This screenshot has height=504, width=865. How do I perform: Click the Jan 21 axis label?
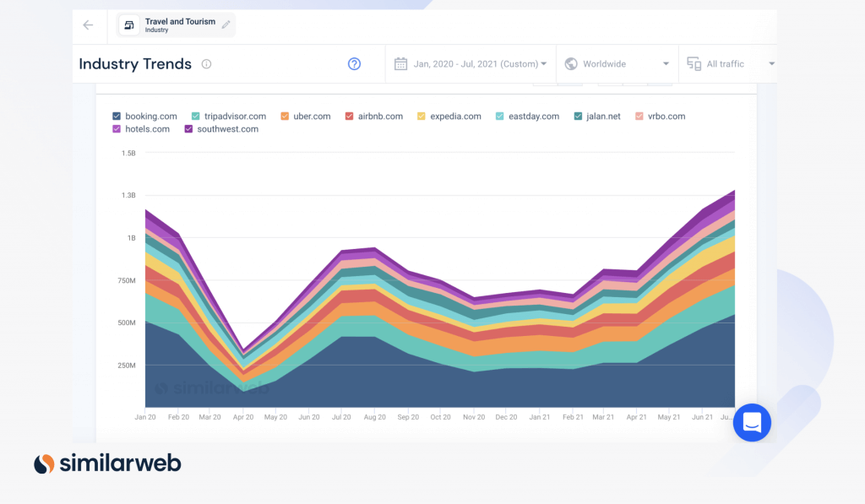coord(540,417)
